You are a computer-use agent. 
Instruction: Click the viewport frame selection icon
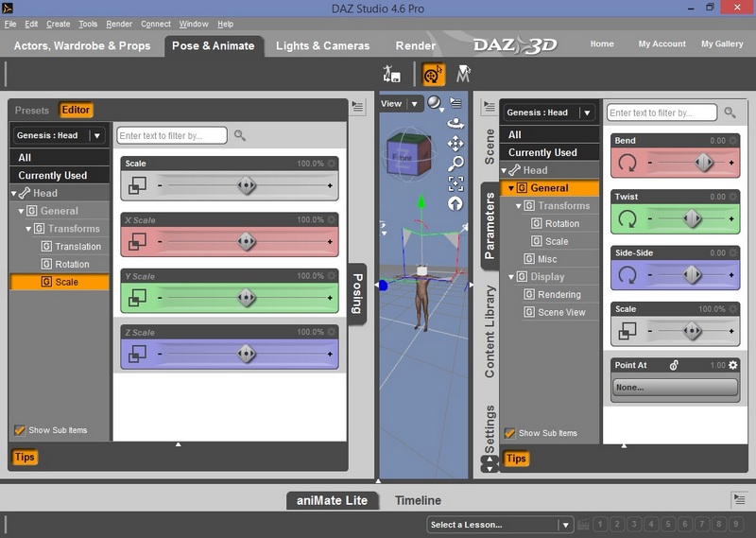[455, 183]
